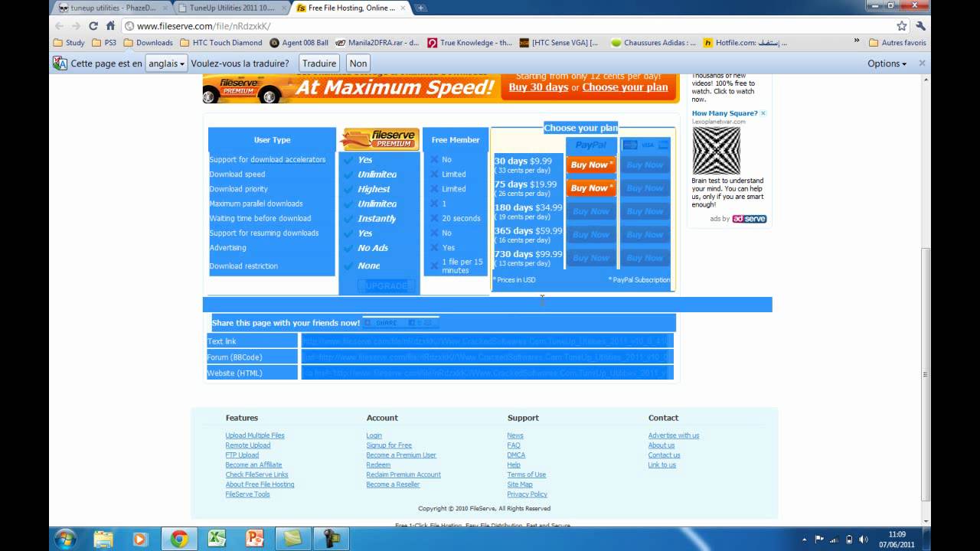Open the source language dropdown set to anglais
The image size is (980, 551).
166,64
